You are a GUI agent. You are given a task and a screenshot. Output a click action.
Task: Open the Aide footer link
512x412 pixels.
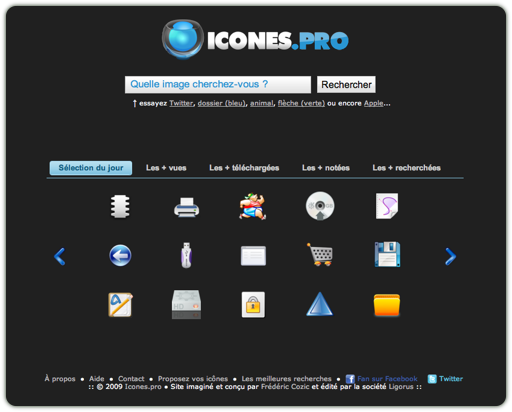tap(97, 379)
